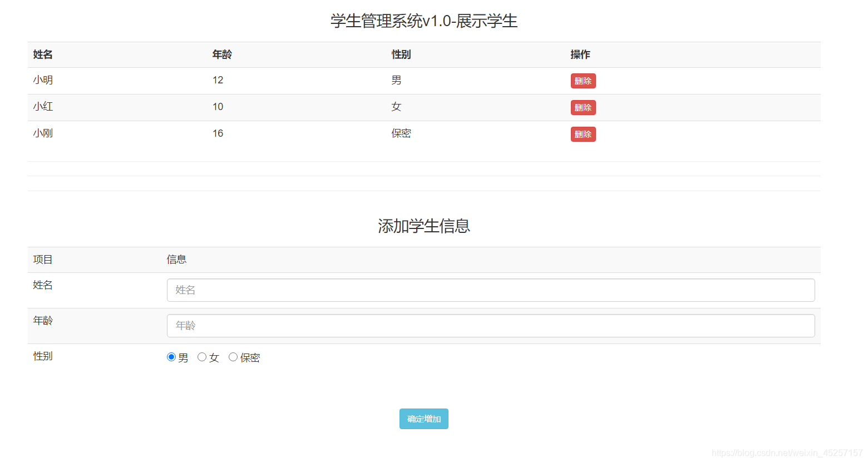Screen dimensions: 868x463
Task: Click the name cell 小明
Action: [43, 80]
